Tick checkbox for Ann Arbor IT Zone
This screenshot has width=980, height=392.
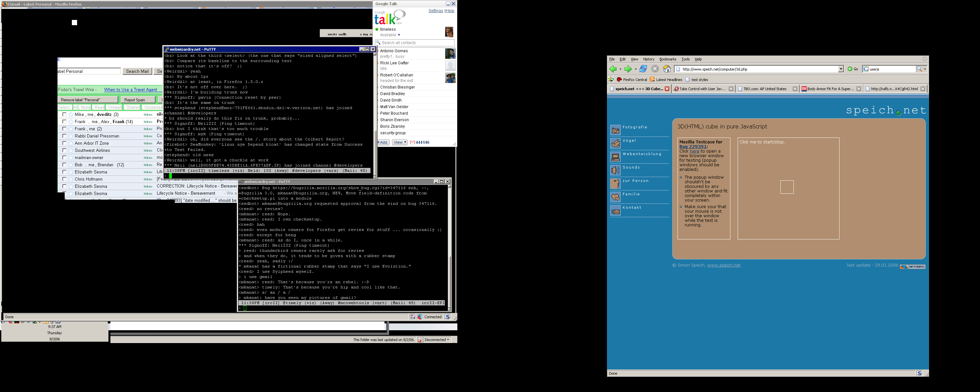pyautogui.click(x=64, y=143)
